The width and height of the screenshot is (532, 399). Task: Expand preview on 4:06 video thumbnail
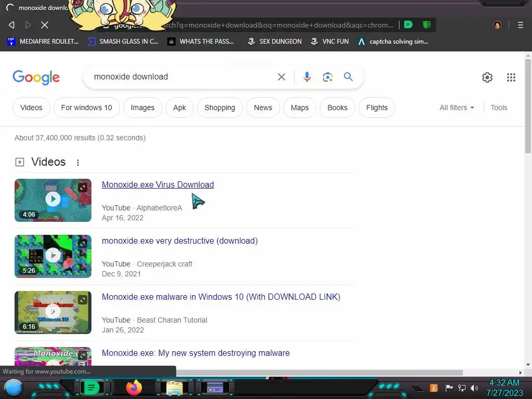83,187
